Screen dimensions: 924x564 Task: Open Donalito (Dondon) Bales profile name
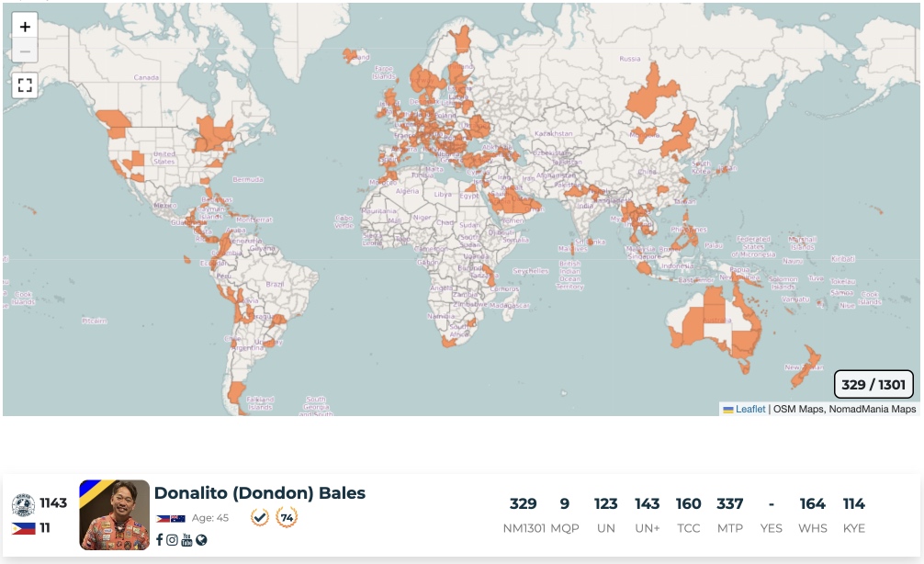point(259,493)
